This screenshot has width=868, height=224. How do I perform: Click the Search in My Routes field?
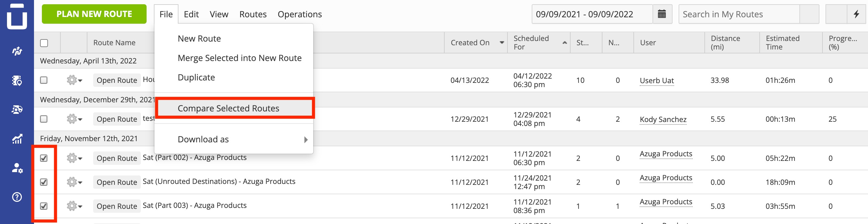tap(739, 14)
